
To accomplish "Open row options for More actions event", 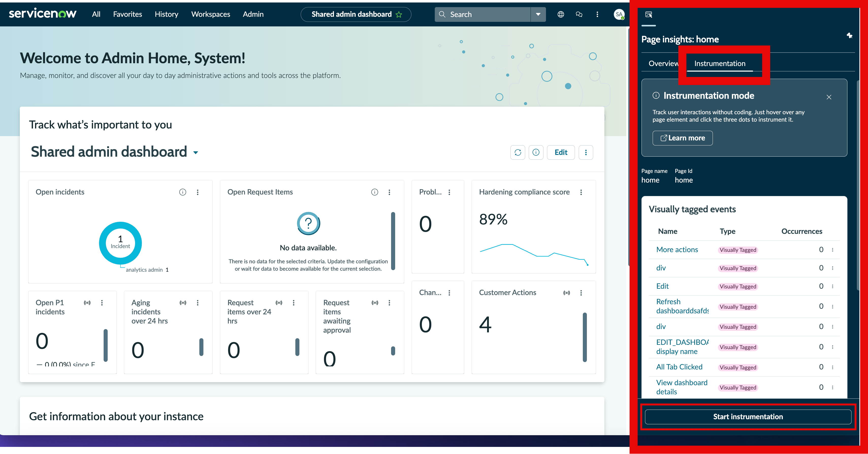I will (x=832, y=250).
